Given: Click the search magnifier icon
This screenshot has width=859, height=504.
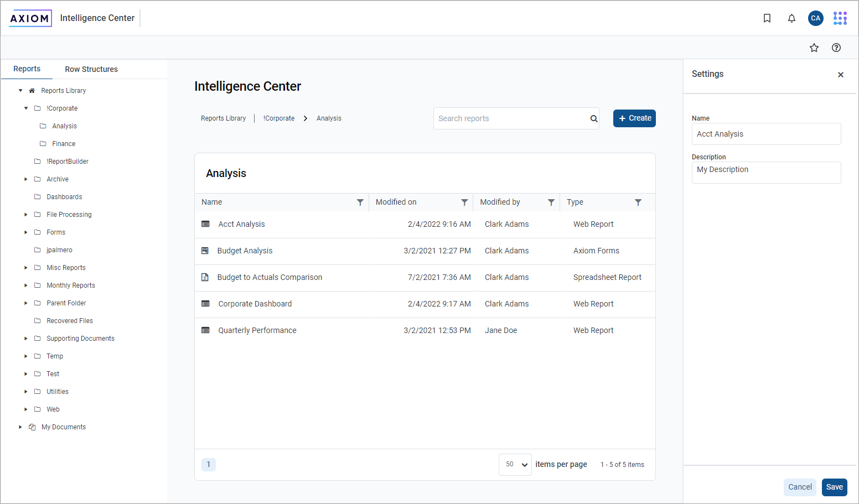Looking at the screenshot, I should coord(593,118).
